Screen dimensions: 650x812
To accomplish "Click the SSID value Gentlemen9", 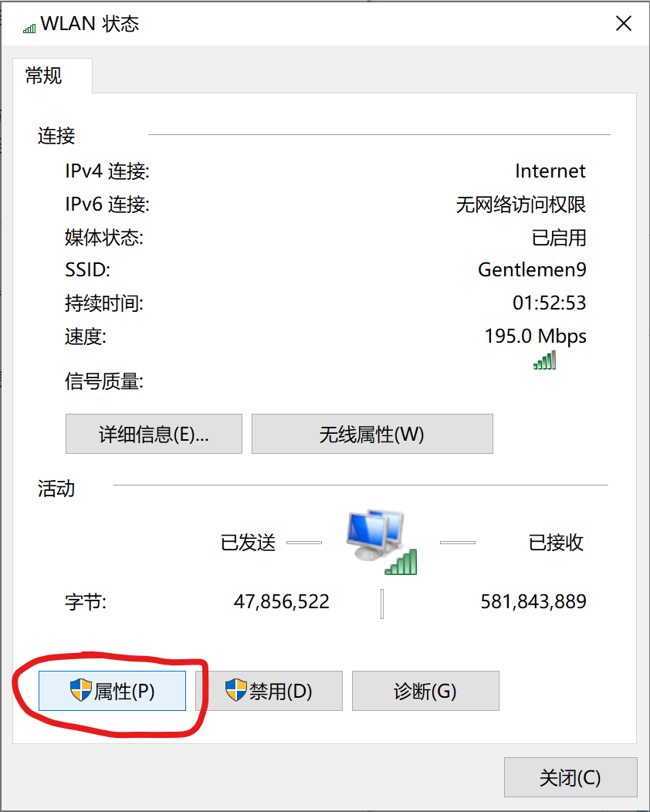I will 532,270.
